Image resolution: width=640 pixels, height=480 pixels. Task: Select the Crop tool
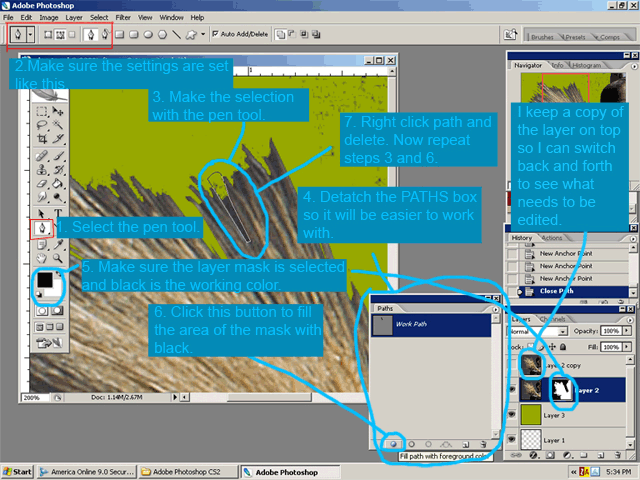coord(41,139)
